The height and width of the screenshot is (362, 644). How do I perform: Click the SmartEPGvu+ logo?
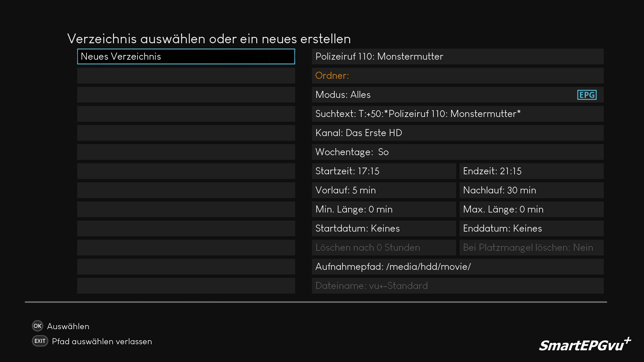(585, 345)
